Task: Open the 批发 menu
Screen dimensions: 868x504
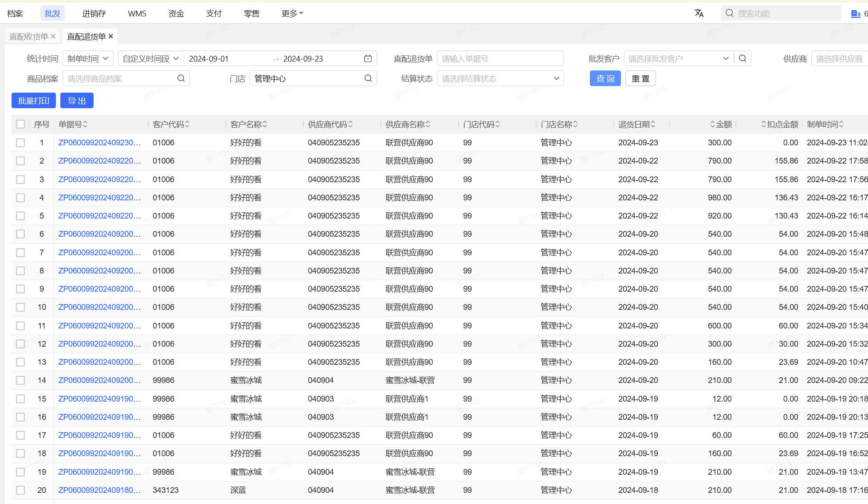Action: coord(52,13)
